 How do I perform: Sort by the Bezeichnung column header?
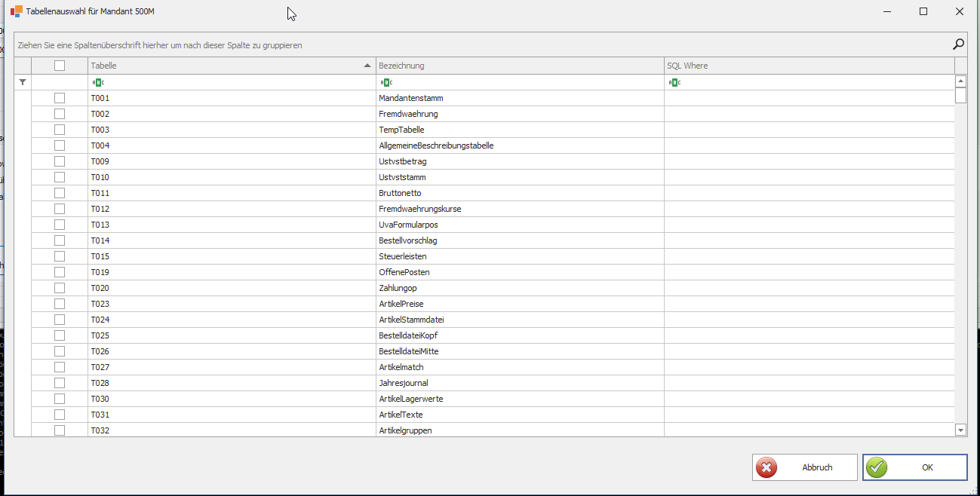click(520, 66)
